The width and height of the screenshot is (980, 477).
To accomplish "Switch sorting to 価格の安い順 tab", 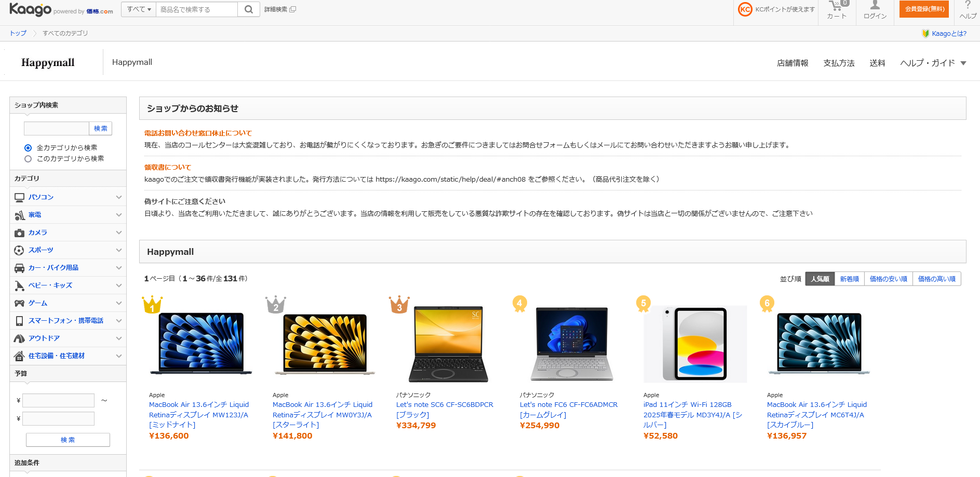I will (888, 278).
